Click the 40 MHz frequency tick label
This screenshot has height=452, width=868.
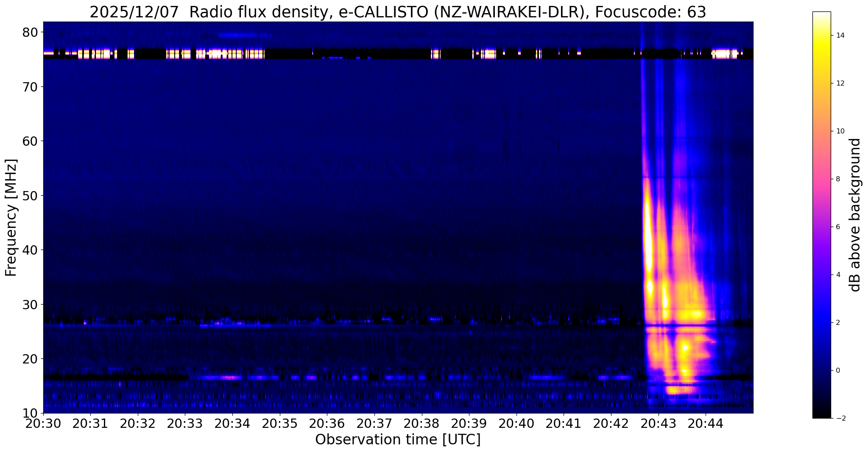[30, 250]
